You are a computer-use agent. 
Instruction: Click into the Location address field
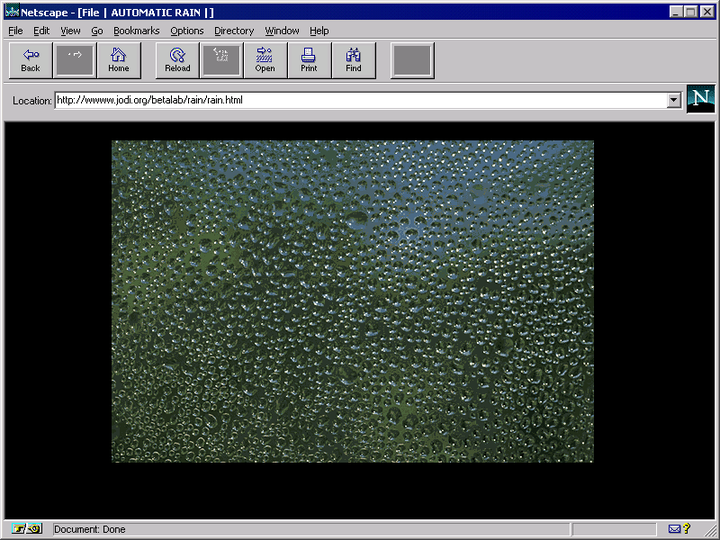pos(360,100)
